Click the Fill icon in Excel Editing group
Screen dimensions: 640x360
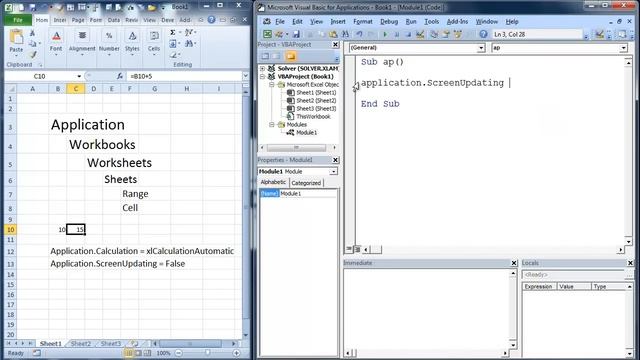tap(173, 43)
